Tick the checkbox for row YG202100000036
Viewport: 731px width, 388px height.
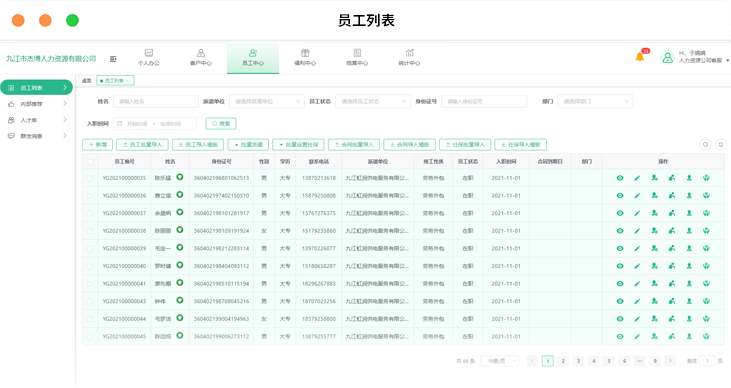[90, 196]
